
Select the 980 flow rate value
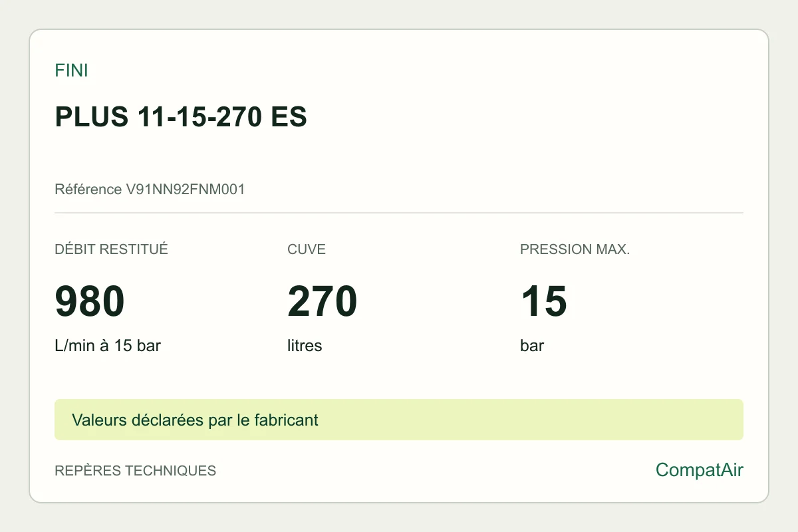(90, 301)
